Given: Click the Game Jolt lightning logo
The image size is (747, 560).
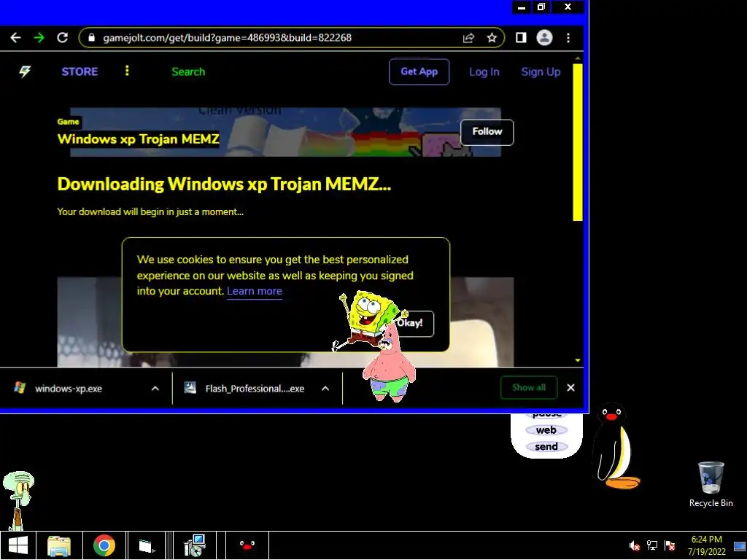Looking at the screenshot, I should 25,72.
